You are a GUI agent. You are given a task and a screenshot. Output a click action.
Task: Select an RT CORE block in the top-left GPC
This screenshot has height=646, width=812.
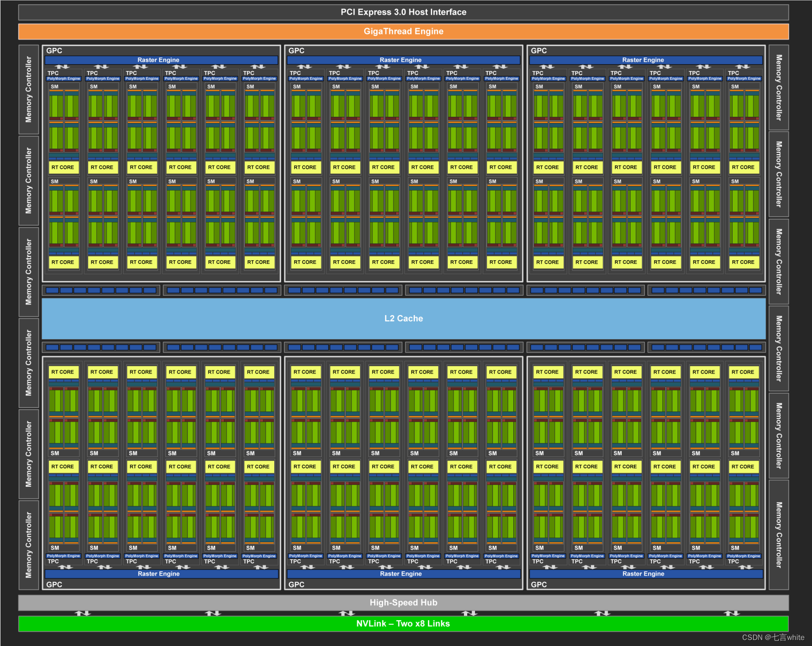click(x=63, y=167)
